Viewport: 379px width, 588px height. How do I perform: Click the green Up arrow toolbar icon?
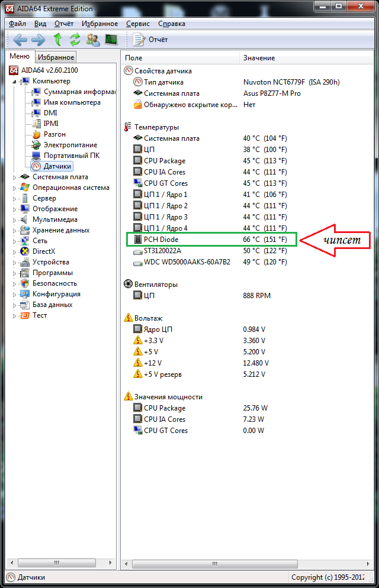(x=57, y=40)
